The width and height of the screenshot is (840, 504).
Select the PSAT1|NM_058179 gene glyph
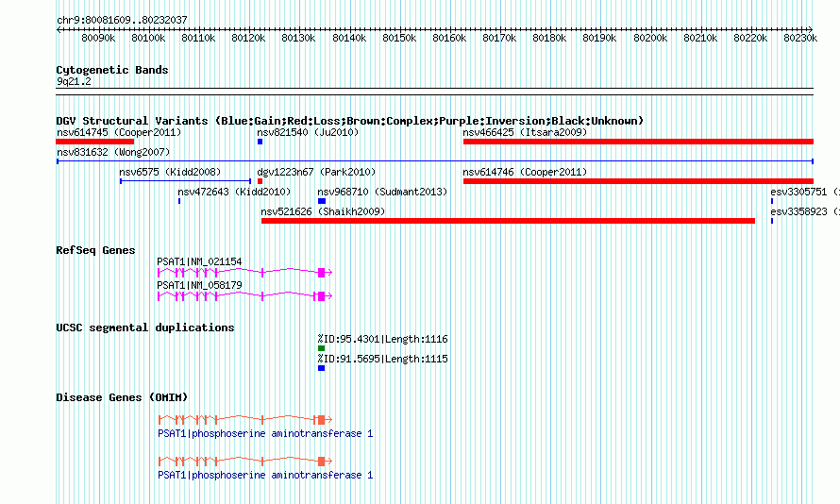(x=244, y=296)
